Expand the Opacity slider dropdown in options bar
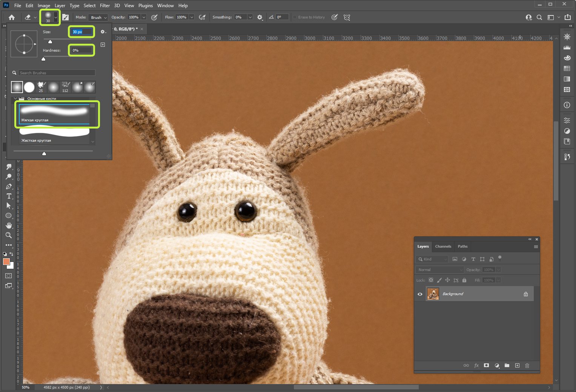 pos(144,17)
